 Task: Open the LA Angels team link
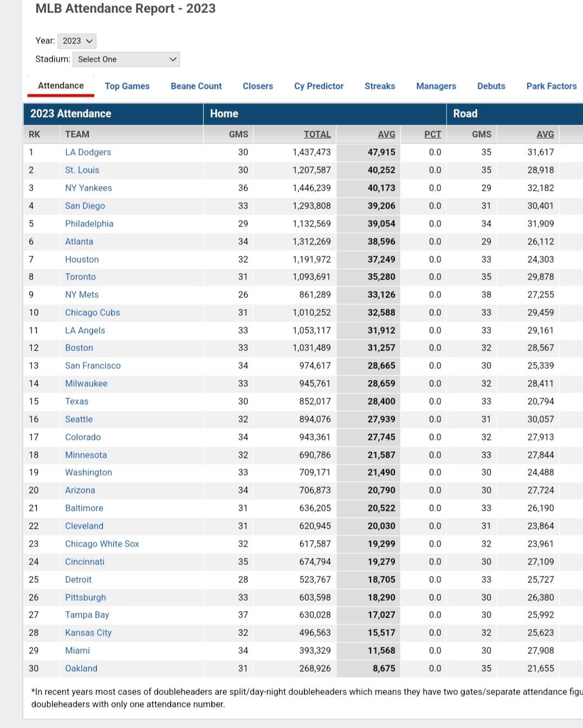[x=85, y=330]
